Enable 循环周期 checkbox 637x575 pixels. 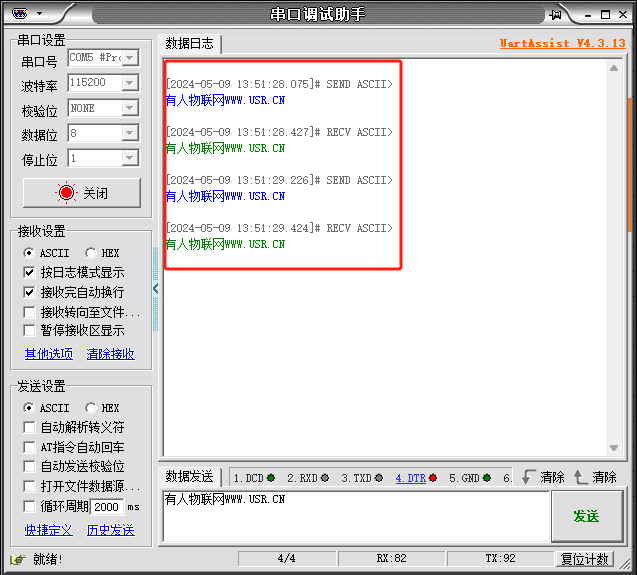pyautogui.click(x=29, y=506)
